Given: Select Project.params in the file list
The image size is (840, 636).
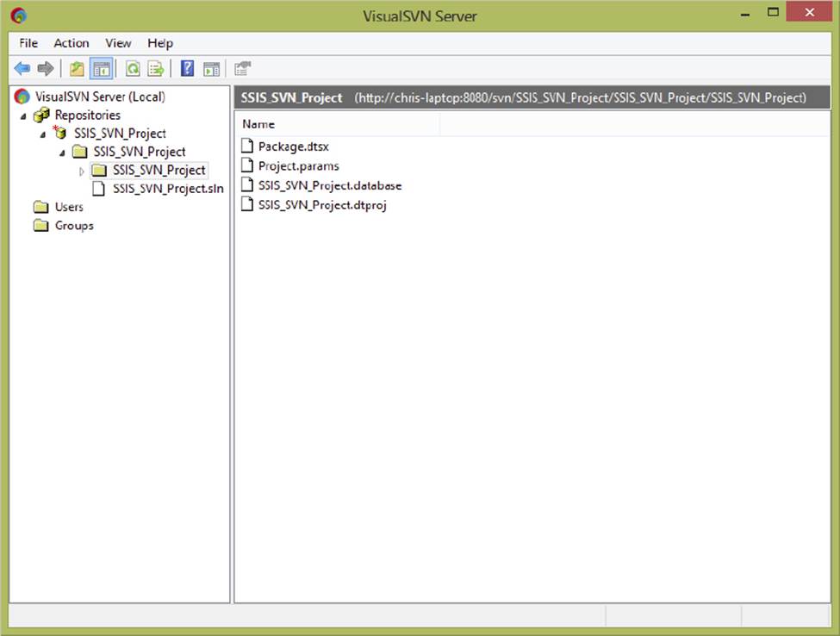Looking at the screenshot, I should click(298, 165).
